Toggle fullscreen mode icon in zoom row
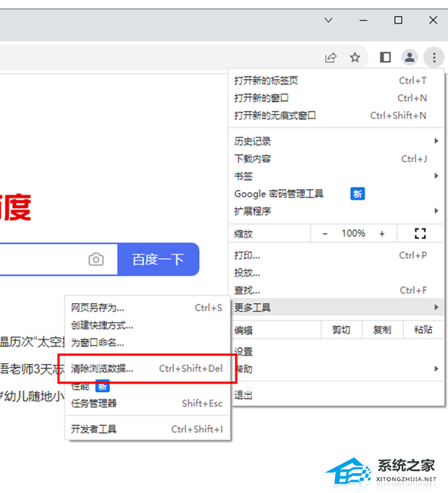The width and height of the screenshot is (448, 493). point(420,234)
